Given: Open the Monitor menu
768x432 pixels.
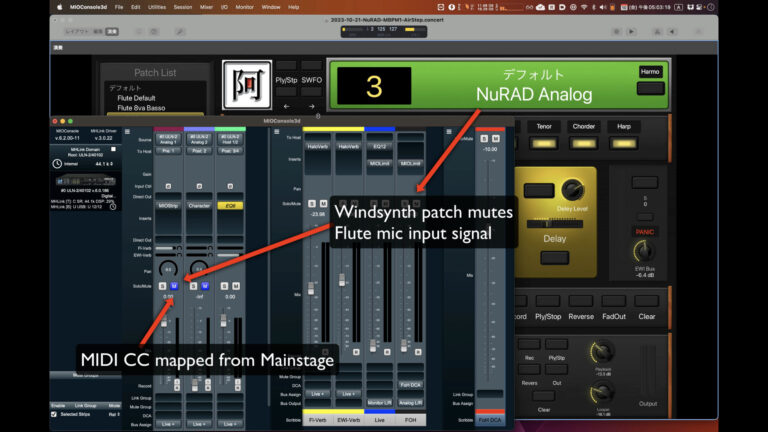Looking at the screenshot, I should click(x=244, y=7).
